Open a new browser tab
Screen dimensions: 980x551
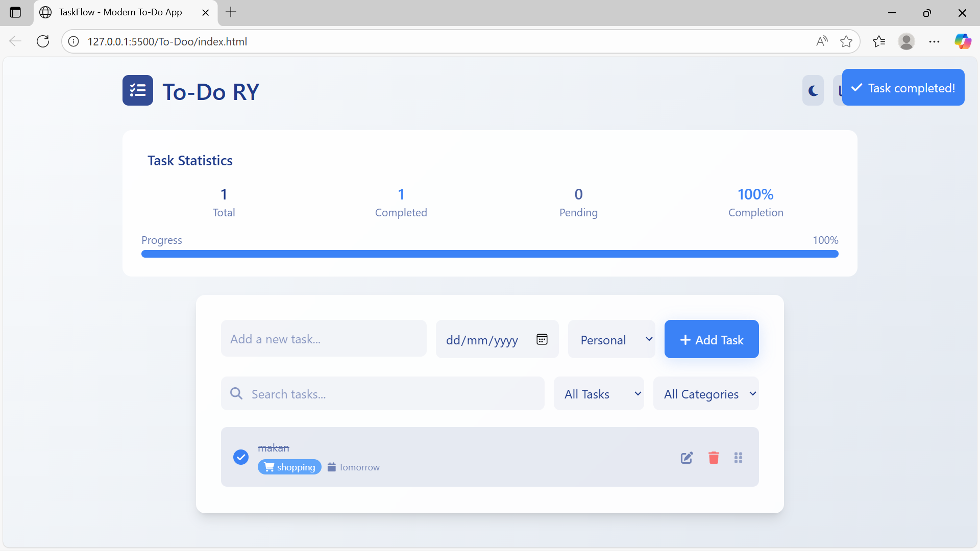(231, 12)
